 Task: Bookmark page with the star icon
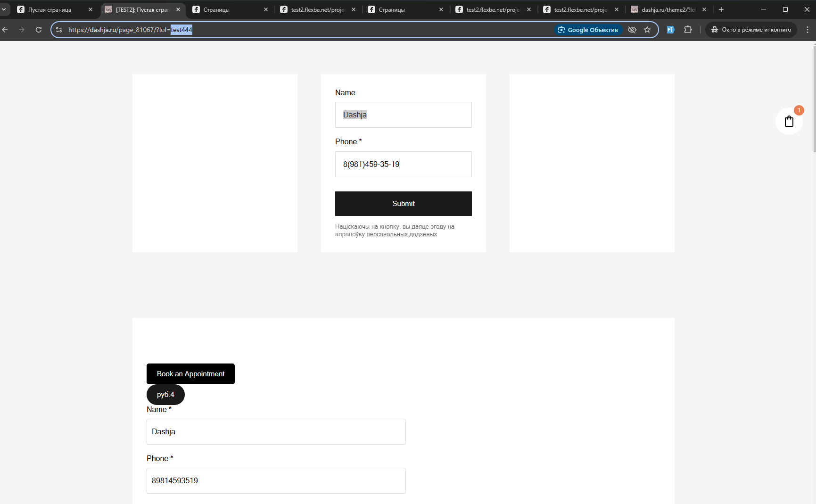(647, 30)
